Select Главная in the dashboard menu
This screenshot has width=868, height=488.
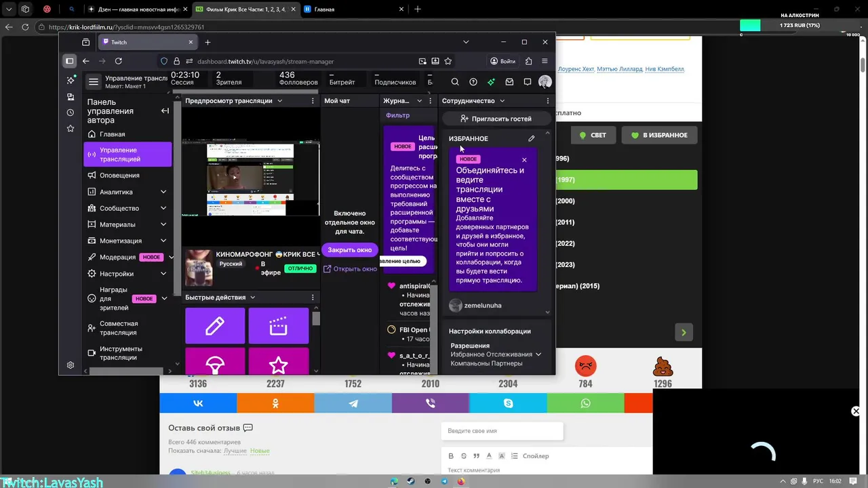(x=126, y=134)
